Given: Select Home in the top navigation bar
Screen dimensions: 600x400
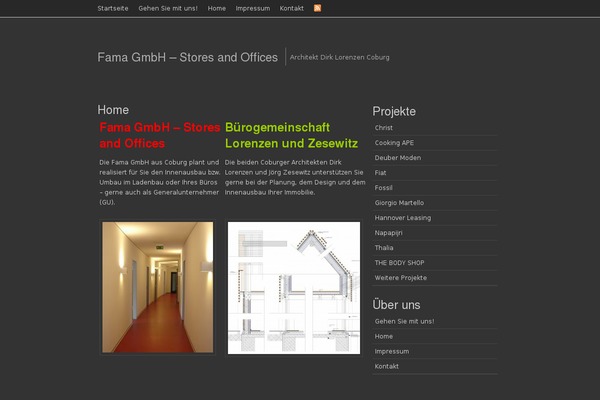Looking at the screenshot, I should 217,8.
